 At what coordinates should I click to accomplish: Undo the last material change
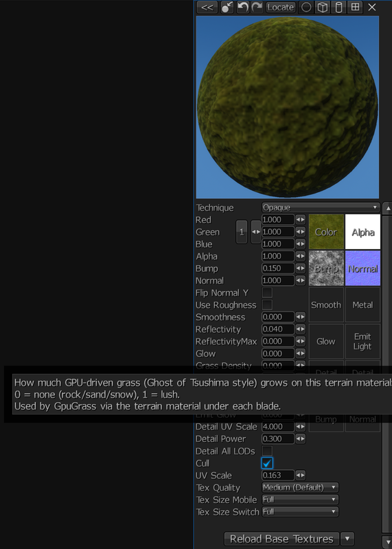point(243,8)
